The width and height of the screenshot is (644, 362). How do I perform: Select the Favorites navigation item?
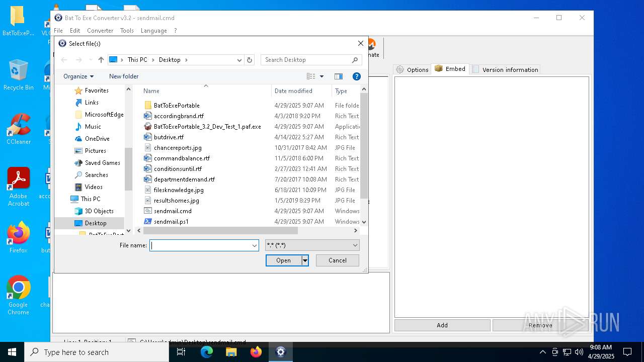tap(97, 90)
